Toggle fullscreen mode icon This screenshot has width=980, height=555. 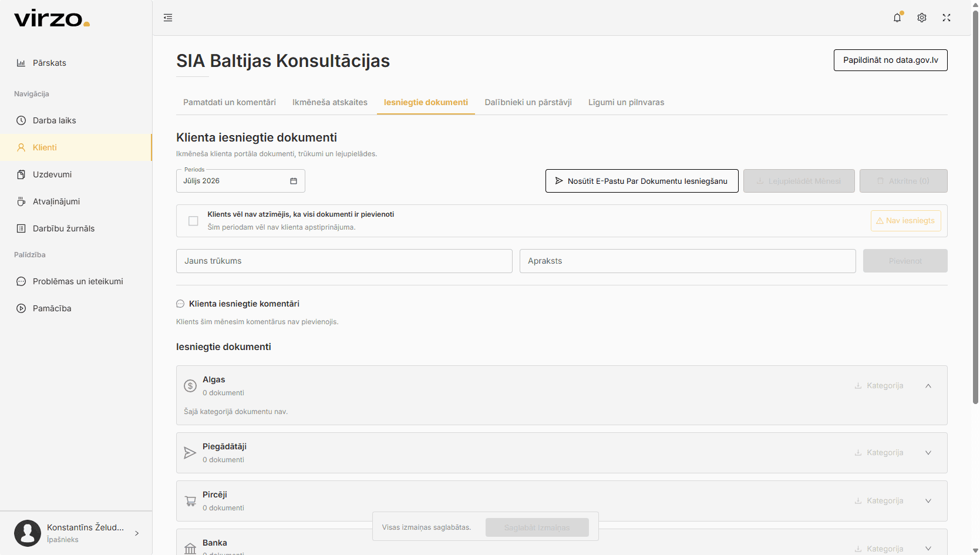pos(947,18)
